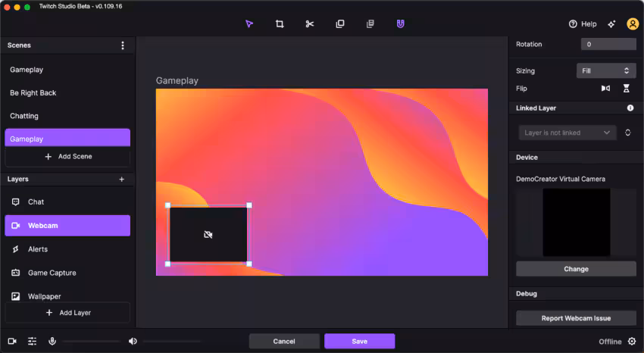Image resolution: width=644 pixels, height=353 pixels.
Task: Select the first Gameplay scene
Action: point(67,70)
